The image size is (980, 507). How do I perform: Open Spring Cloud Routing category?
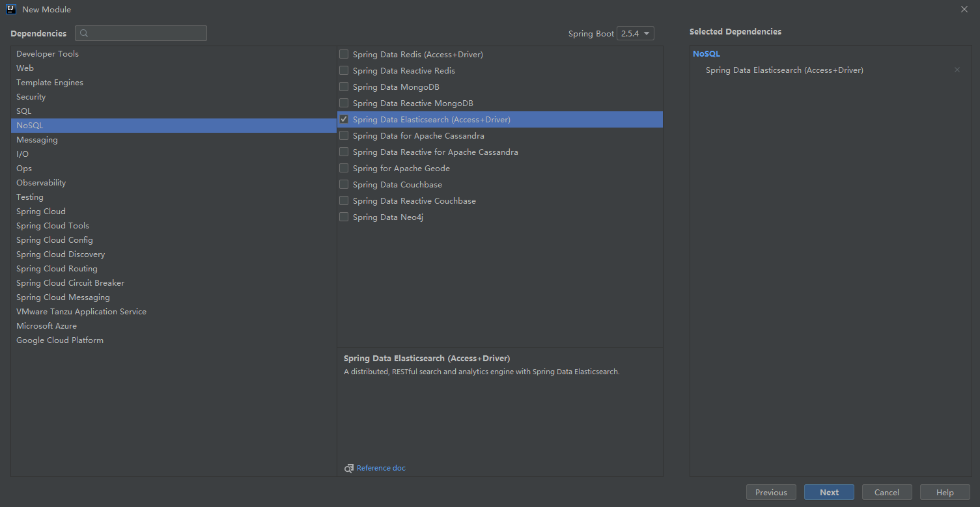[x=173, y=268]
